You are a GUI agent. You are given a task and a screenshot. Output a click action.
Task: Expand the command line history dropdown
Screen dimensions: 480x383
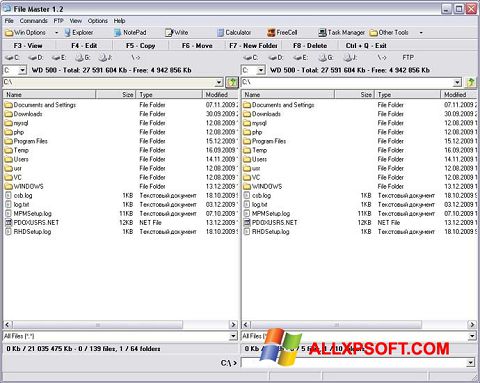coord(470,362)
